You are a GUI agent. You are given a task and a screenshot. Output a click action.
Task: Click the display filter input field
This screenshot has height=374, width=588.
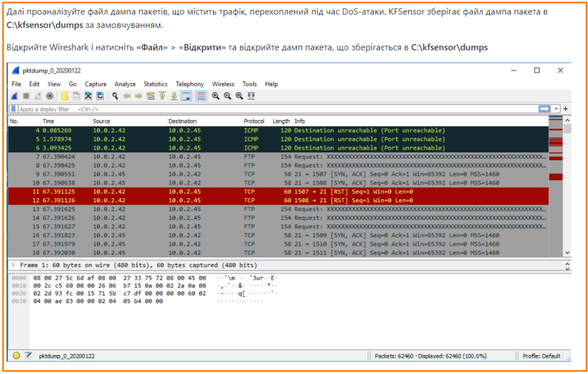[x=277, y=109]
